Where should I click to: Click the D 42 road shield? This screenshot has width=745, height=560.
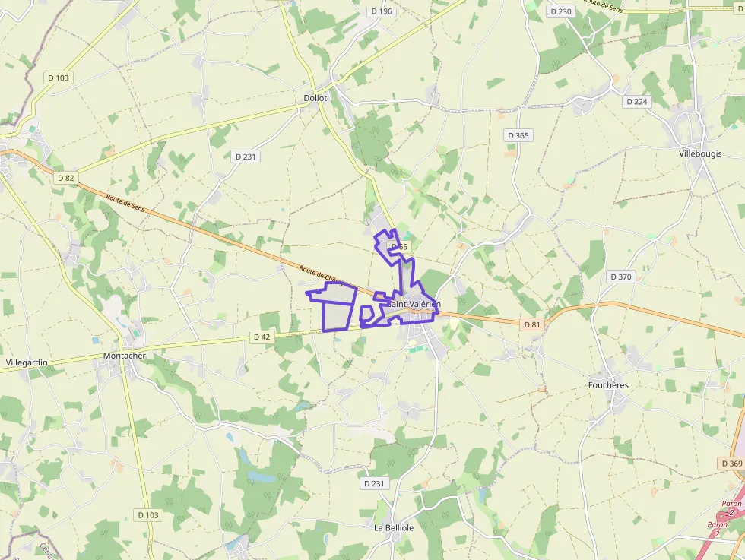pos(262,337)
